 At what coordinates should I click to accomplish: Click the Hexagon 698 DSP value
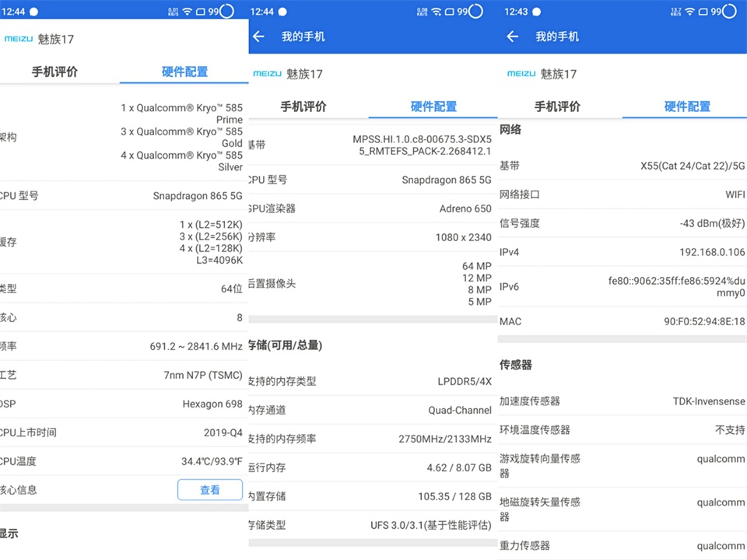point(212,404)
